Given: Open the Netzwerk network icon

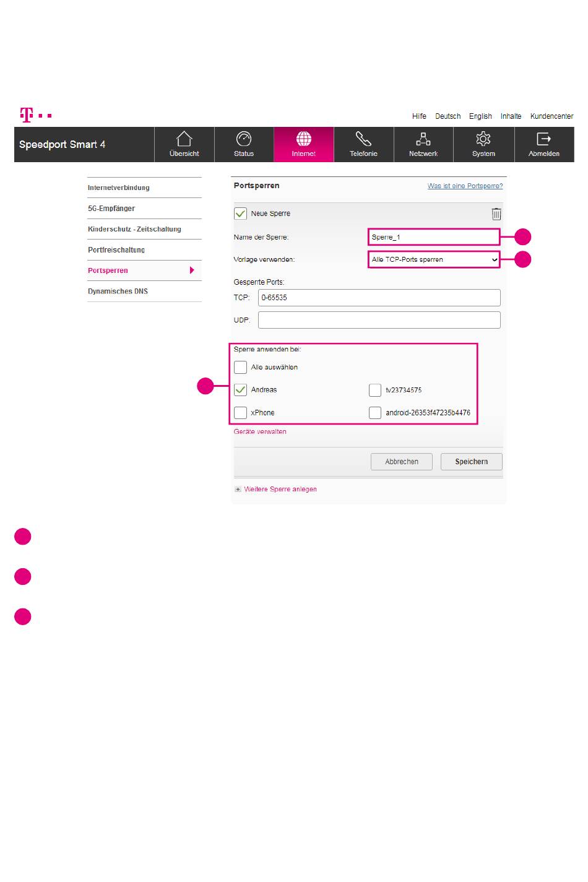Looking at the screenshot, I should tap(423, 139).
